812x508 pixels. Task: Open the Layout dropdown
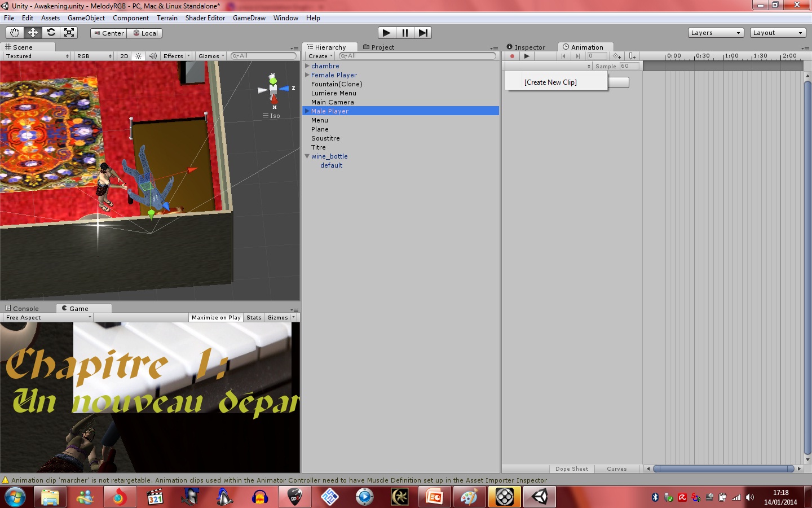point(777,32)
